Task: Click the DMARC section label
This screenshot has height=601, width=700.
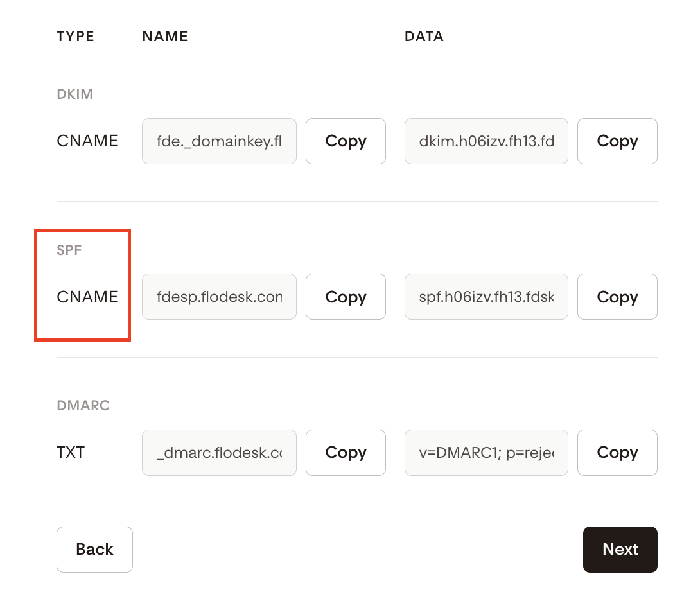Action: point(83,406)
